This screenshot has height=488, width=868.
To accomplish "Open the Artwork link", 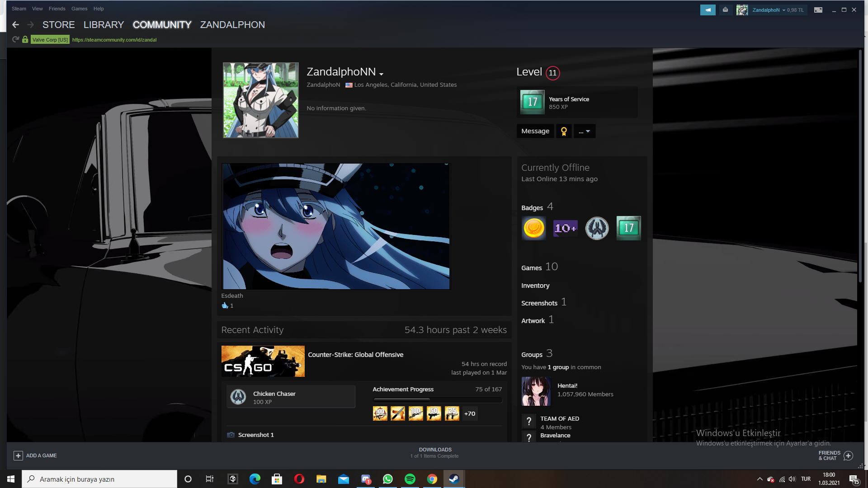I will (533, 321).
